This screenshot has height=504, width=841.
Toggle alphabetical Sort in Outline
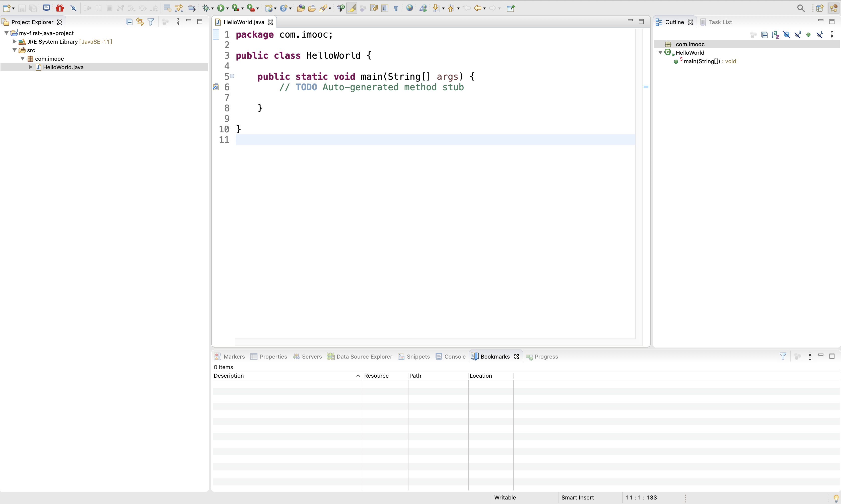[776, 35]
